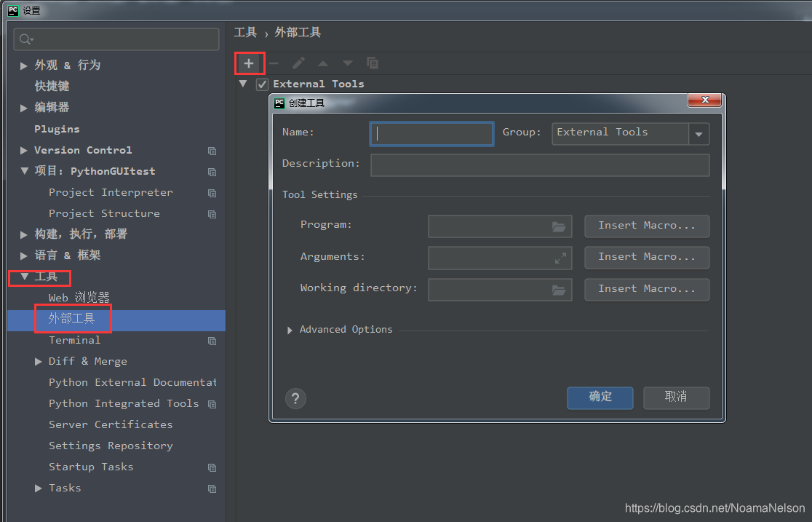Click the 确定 confirm button
Viewport: 812px width, 522px height.
tap(600, 398)
